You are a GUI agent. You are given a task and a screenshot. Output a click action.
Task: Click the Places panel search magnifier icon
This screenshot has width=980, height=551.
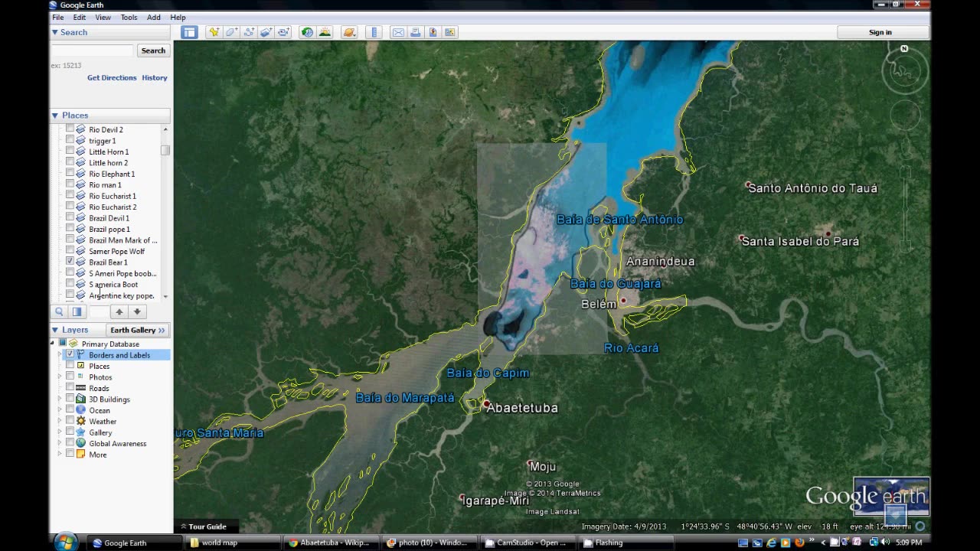point(59,311)
